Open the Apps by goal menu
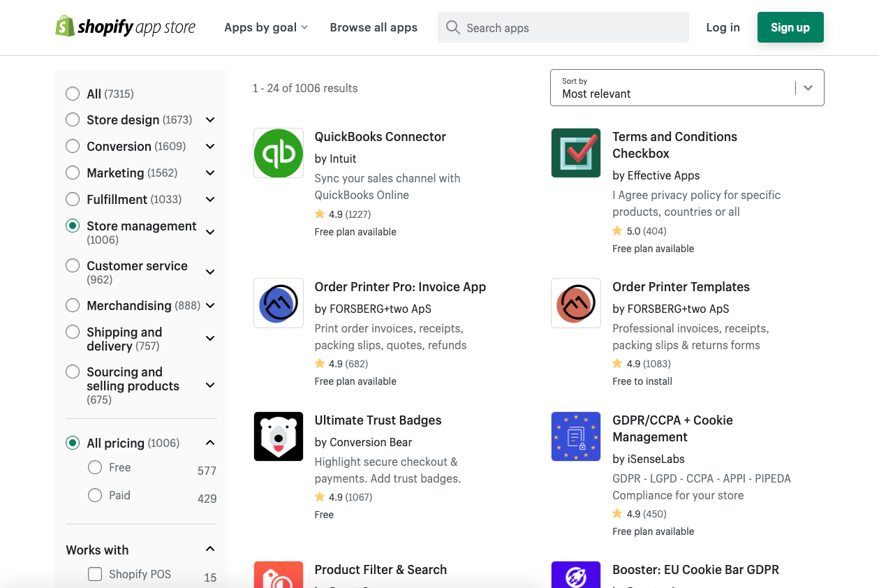 266,27
